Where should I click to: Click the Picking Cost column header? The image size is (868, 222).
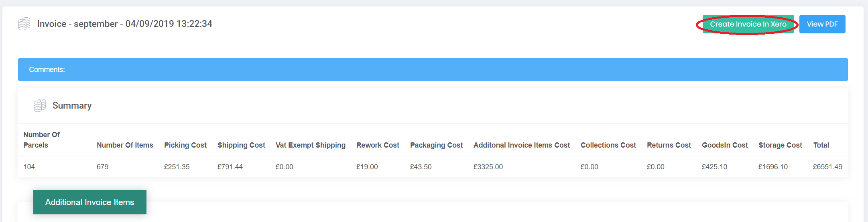185,145
